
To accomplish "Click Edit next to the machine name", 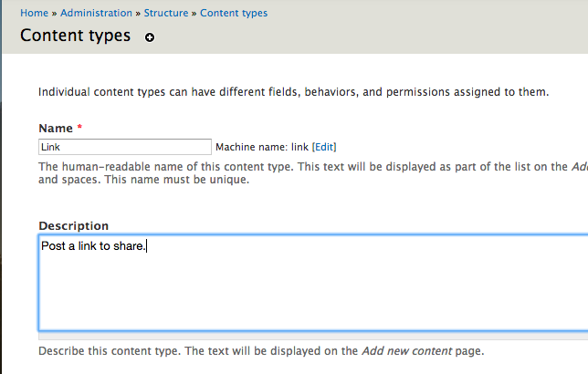I will click(325, 147).
